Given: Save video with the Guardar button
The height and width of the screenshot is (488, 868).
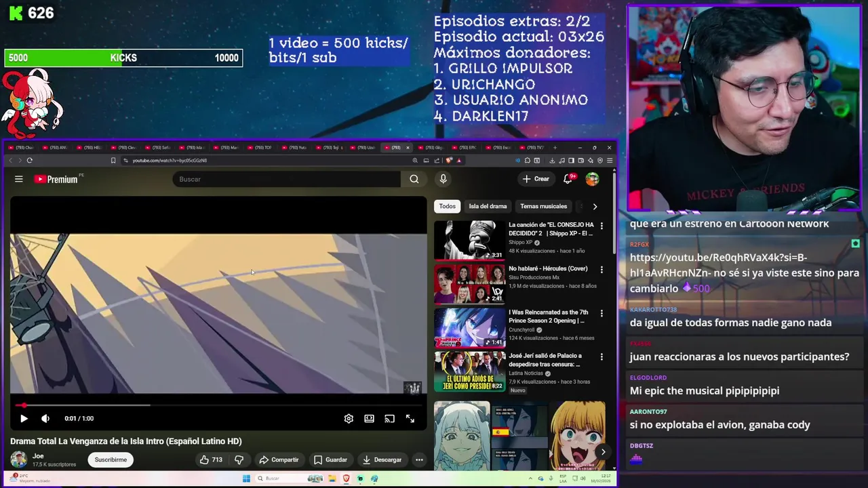Looking at the screenshot, I should [x=330, y=460].
